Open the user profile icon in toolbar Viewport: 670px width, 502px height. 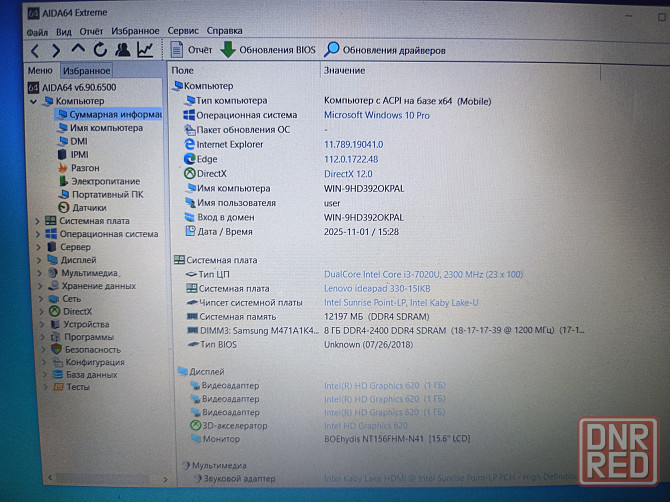pyautogui.click(x=123, y=50)
